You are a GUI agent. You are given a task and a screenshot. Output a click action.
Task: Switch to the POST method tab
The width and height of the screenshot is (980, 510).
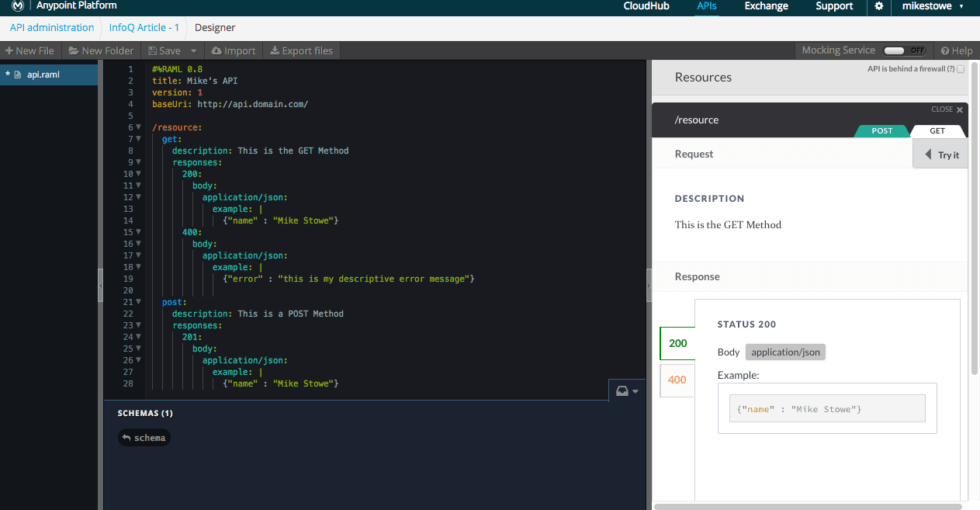click(x=881, y=131)
